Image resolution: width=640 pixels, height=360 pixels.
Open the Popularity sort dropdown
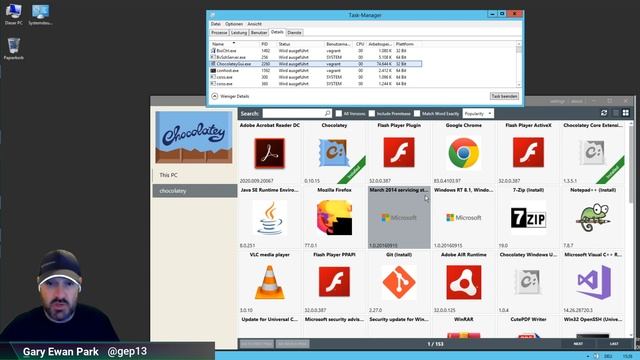coord(478,113)
